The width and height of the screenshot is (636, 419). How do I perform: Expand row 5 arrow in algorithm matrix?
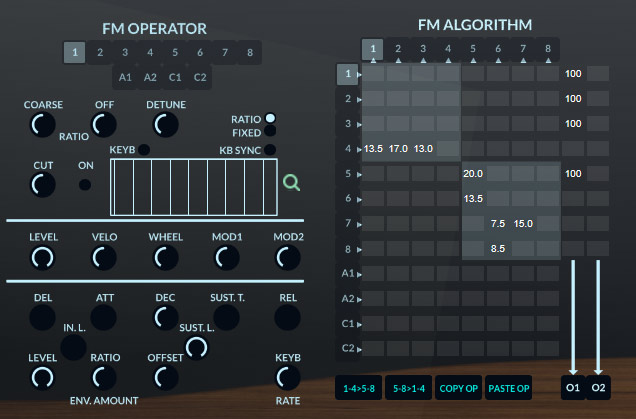coord(347,173)
